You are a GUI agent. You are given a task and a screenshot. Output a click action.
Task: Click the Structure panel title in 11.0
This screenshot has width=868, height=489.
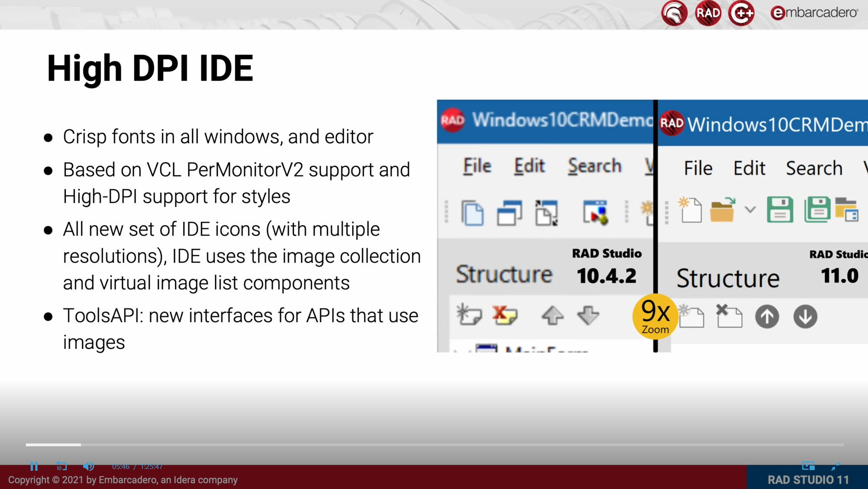click(728, 278)
